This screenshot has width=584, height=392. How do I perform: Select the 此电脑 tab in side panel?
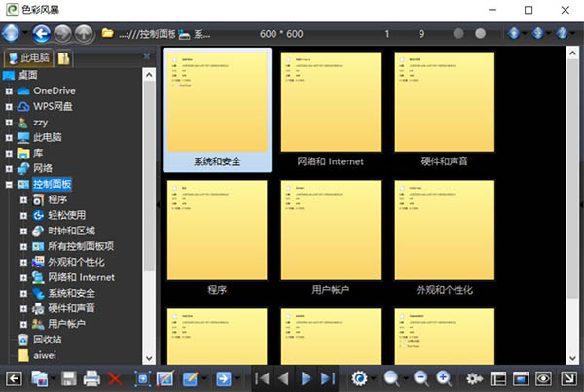(29, 58)
